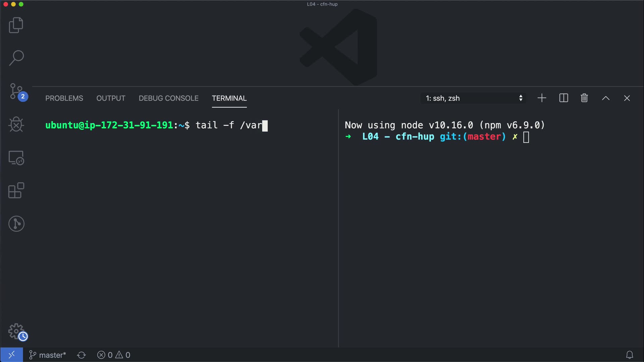Open the Search view icon
This screenshot has height=362, width=644.
[16, 58]
